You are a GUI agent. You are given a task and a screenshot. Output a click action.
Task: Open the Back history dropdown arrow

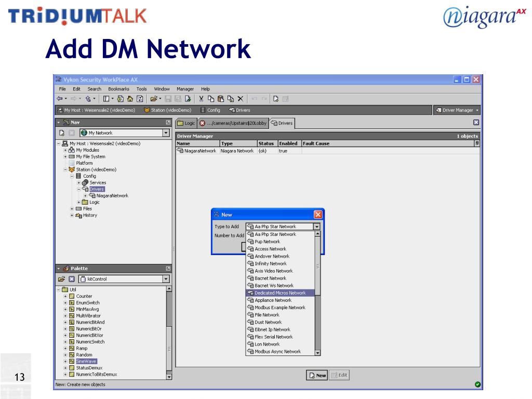[x=66, y=99]
